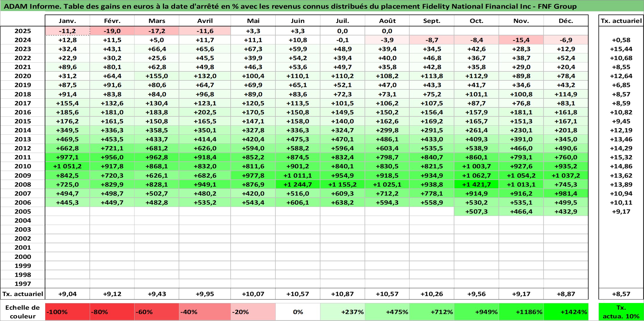Click the +10,87 actuarial rate under Juil.

(342, 294)
